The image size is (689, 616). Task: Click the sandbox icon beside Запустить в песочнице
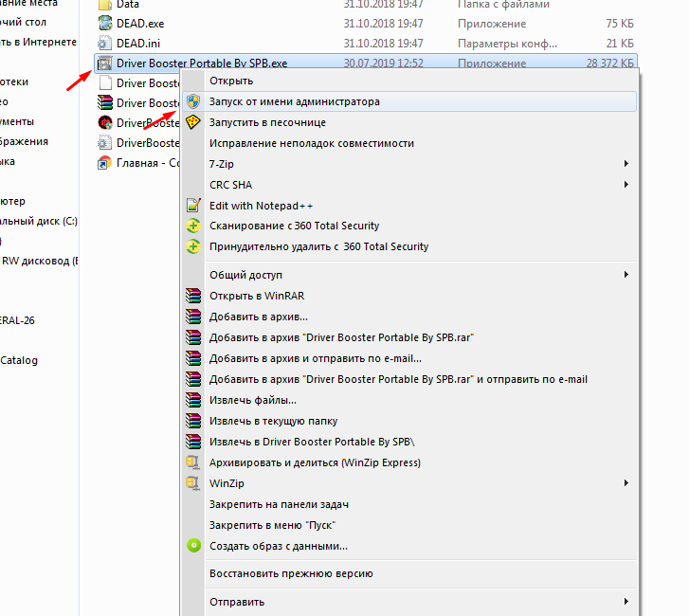193,122
